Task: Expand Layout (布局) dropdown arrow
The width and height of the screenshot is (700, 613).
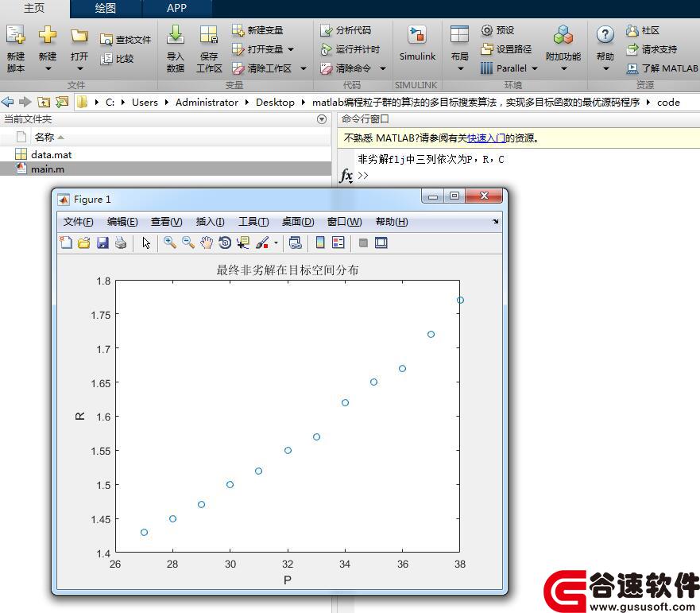Action: tap(461, 69)
